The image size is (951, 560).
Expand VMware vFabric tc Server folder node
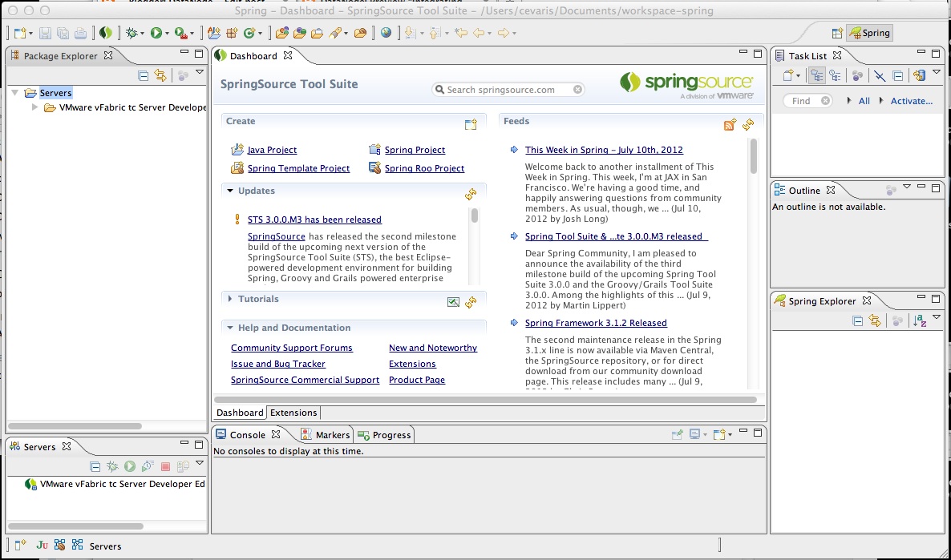[35, 107]
